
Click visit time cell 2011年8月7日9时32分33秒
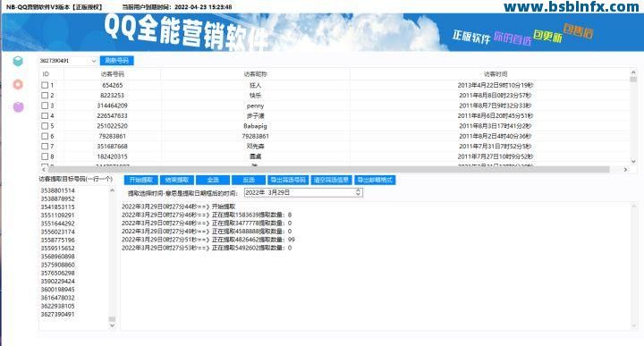496,105
